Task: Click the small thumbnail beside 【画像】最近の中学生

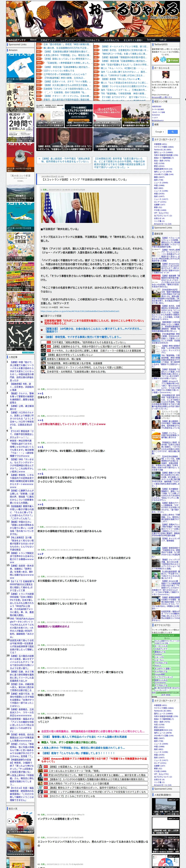Action: click(44, 355)
